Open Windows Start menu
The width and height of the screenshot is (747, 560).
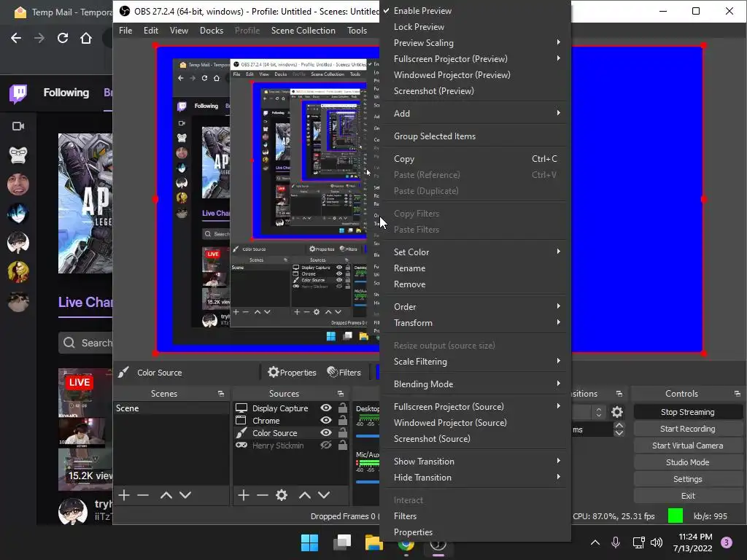tap(309, 542)
